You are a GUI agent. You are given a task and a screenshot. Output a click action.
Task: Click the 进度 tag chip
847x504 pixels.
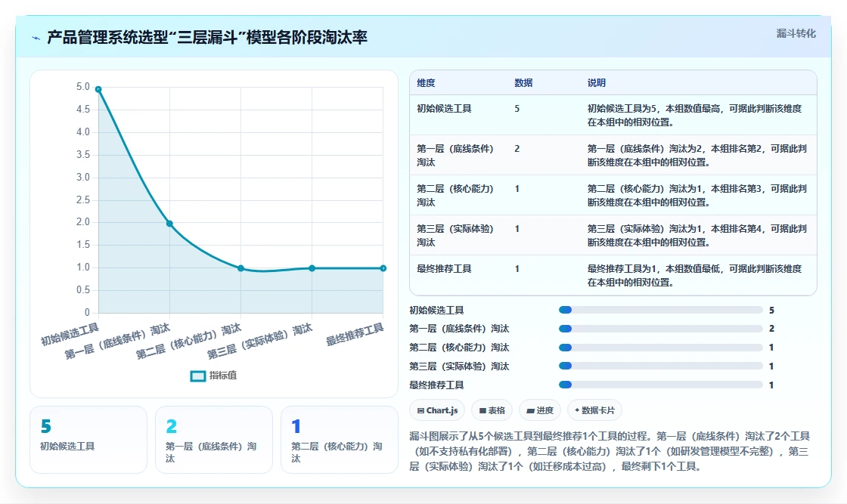point(540,410)
